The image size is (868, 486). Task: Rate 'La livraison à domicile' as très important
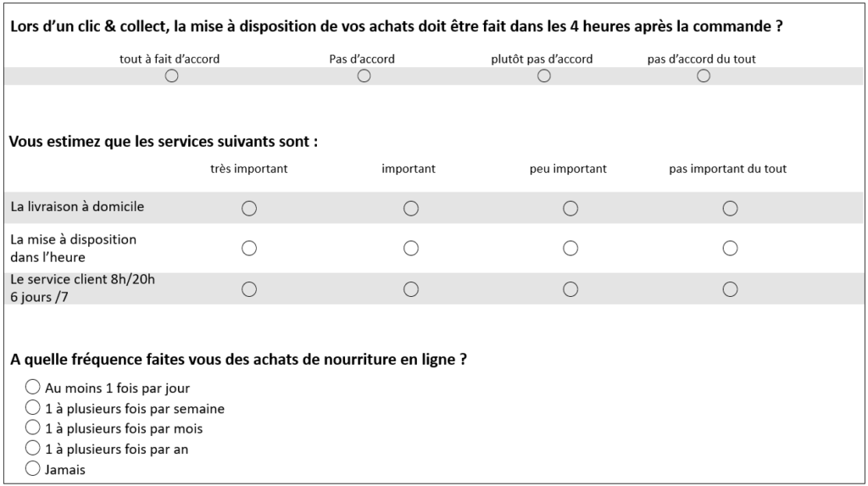tap(249, 208)
